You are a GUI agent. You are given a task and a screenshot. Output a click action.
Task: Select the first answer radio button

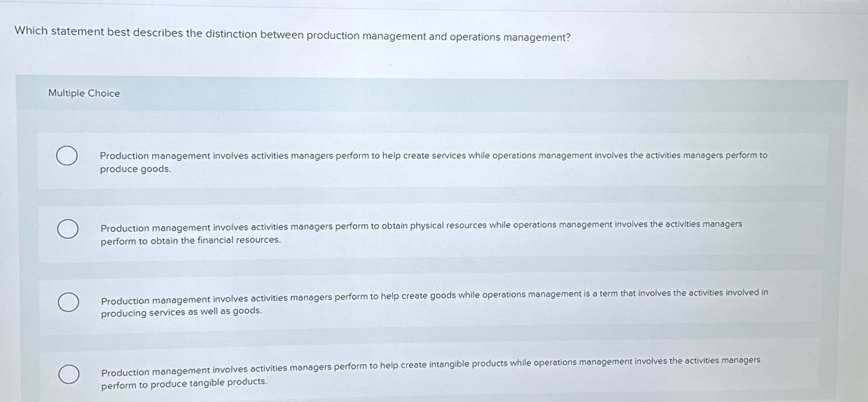tap(68, 155)
